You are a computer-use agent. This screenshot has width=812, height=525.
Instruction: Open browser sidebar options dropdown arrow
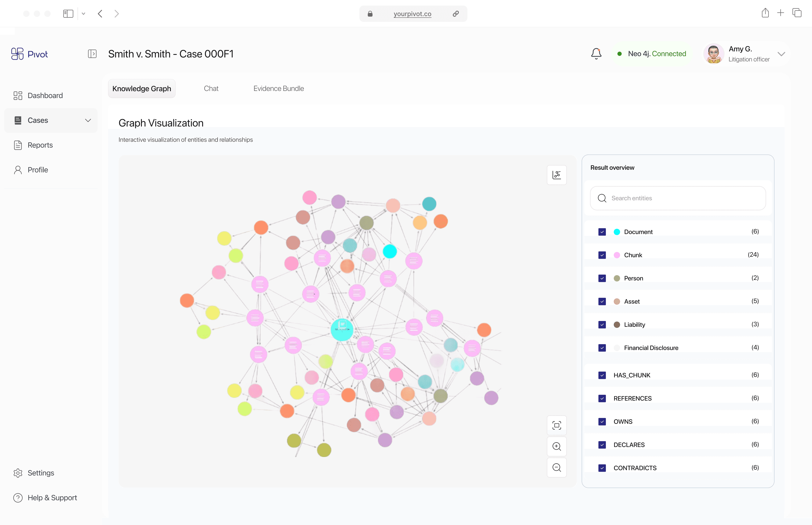coord(84,14)
